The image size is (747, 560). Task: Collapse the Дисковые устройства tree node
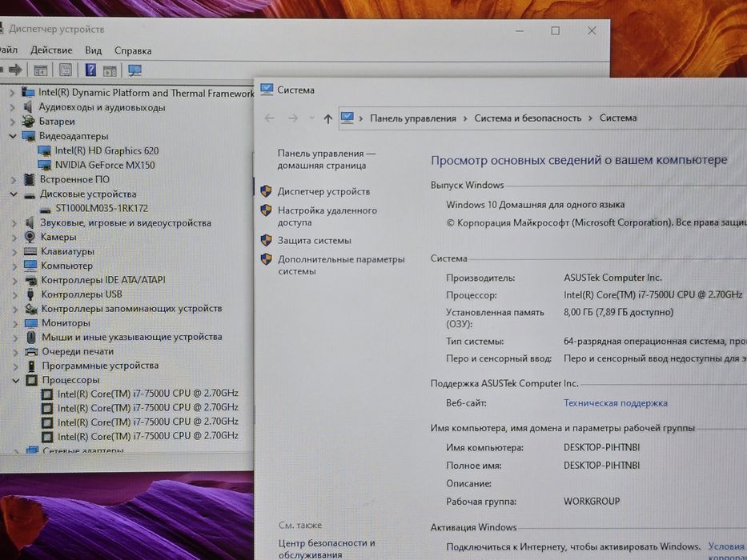14,194
